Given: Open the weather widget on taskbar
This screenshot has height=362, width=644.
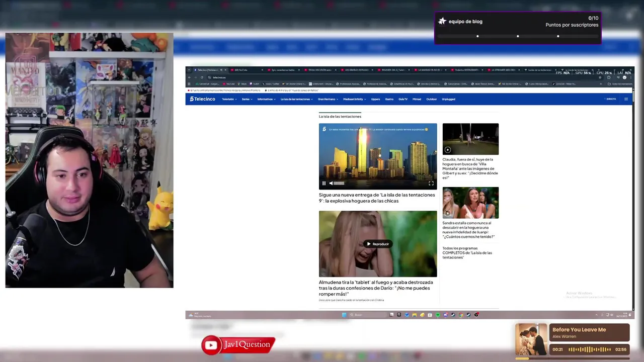Looking at the screenshot, I should point(200,315).
